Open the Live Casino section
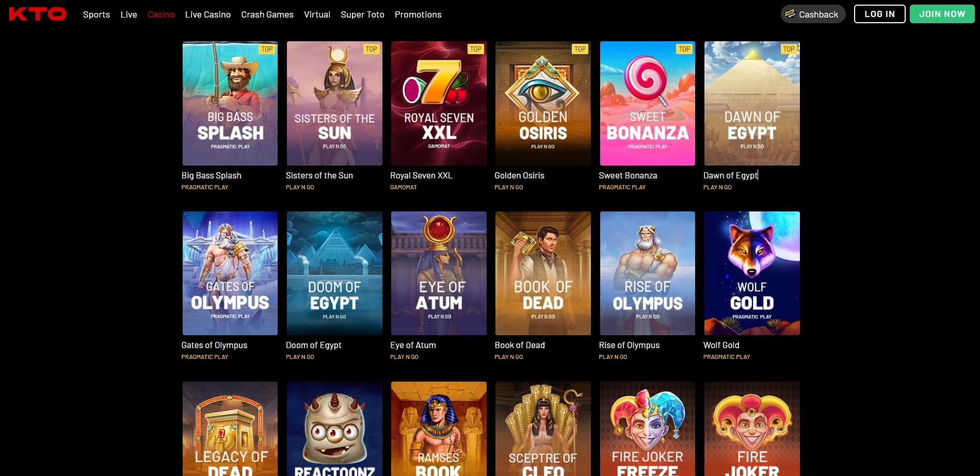Image resolution: width=980 pixels, height=476 pixels. coord(208,14)
